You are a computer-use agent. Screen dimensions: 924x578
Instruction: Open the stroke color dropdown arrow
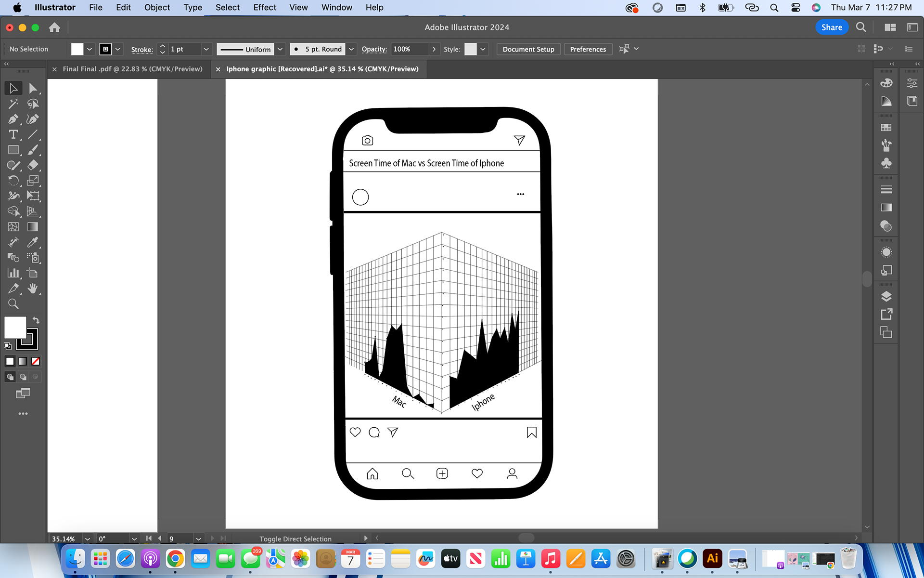118,49
